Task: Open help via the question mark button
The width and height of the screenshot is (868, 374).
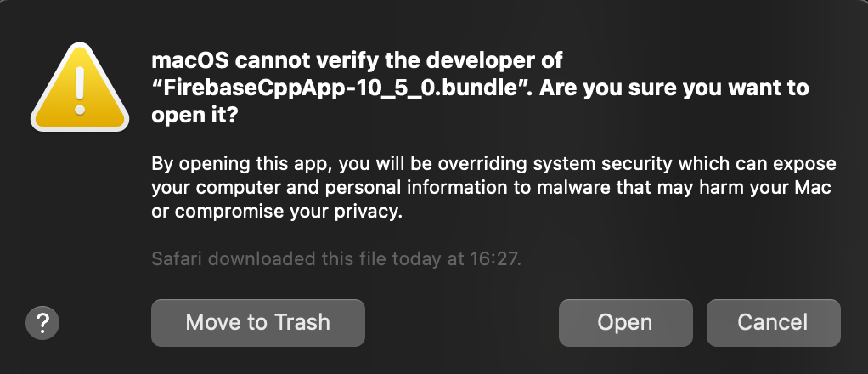Action: click(x=42, y=322)
